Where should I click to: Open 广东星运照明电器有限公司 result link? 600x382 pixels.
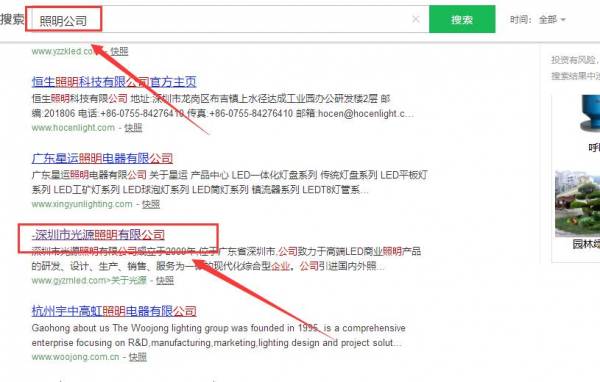coord(102,158)
